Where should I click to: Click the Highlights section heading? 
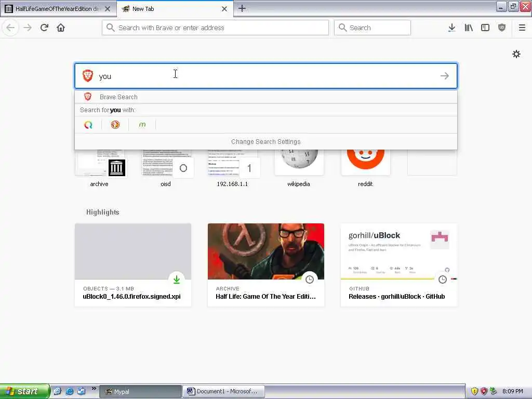(102, 212)
